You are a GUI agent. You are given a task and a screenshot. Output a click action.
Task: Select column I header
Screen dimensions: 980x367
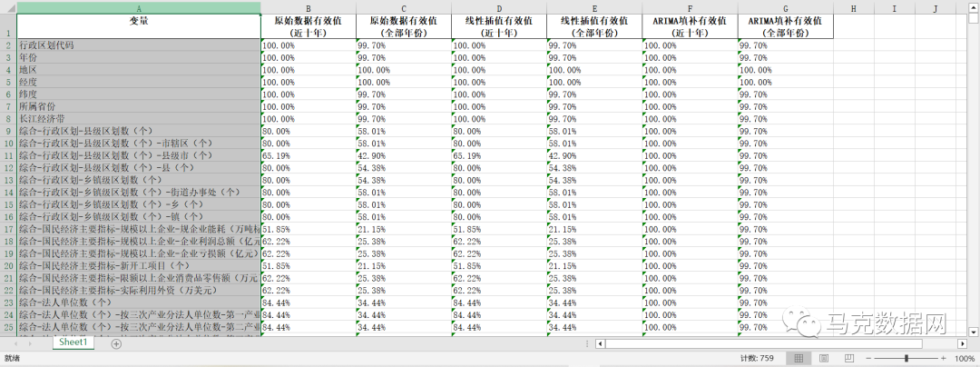(x=894, y=7)
